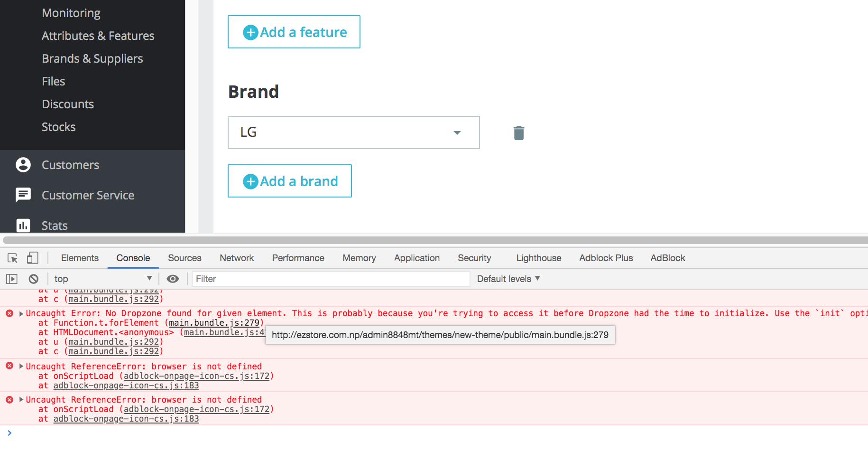Click the Dropzone error red icon
The width and height of the screenshot is (868, 452).
tap(9, 313)
